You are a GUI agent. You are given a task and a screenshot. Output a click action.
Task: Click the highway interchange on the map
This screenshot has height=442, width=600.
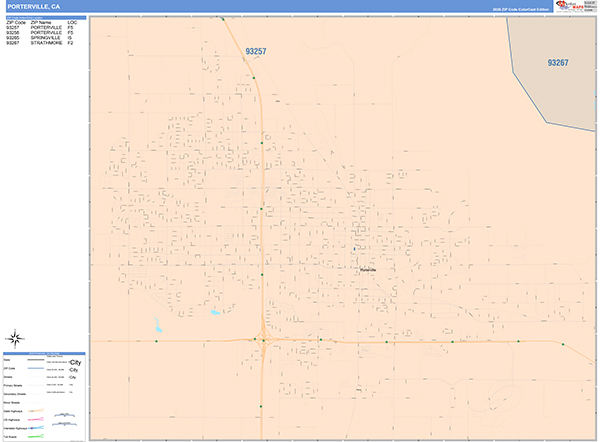point(263,340)
